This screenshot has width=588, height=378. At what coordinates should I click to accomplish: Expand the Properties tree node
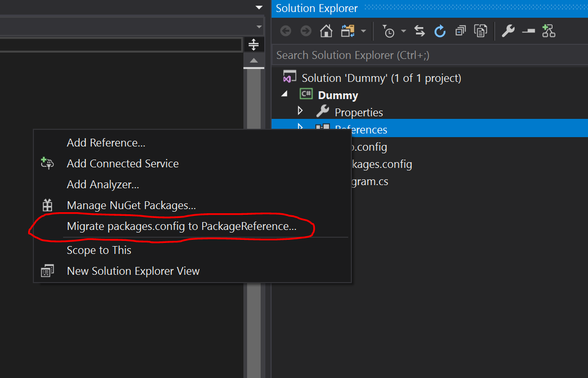[300, 112]
